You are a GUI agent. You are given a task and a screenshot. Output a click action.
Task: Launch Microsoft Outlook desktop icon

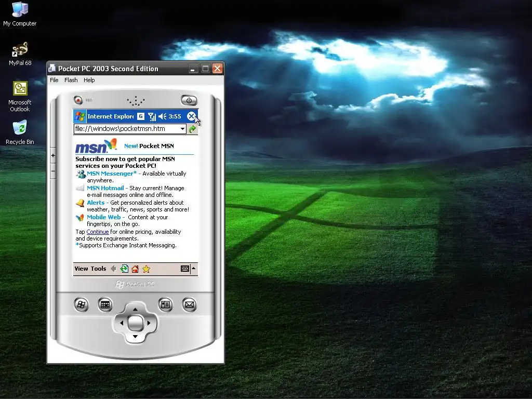[x=20, y=96]
